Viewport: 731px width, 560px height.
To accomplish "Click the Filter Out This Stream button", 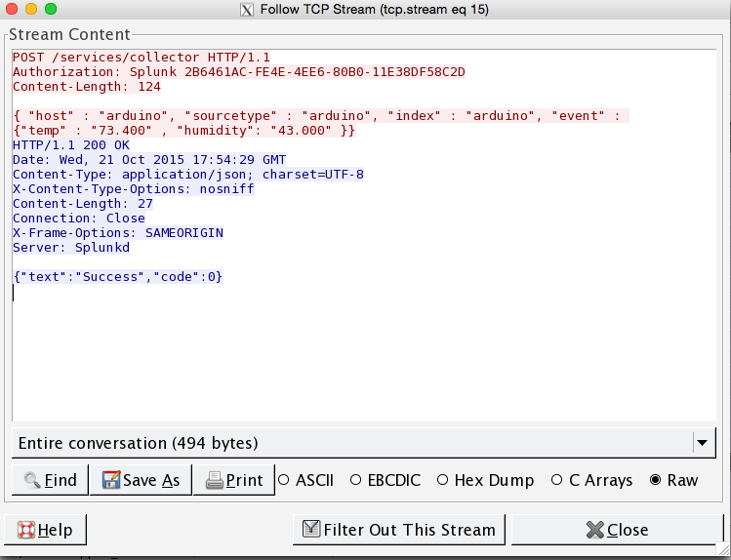I will tap(399, 530).
